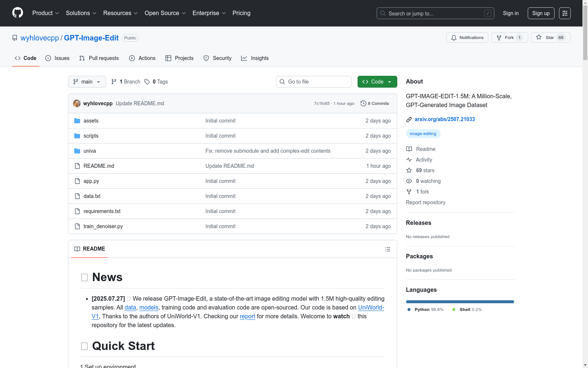Image resolution: width=588 pixels, height=368 pixels.
Task: Open the Actions tab
Action: tap(142, 58)
